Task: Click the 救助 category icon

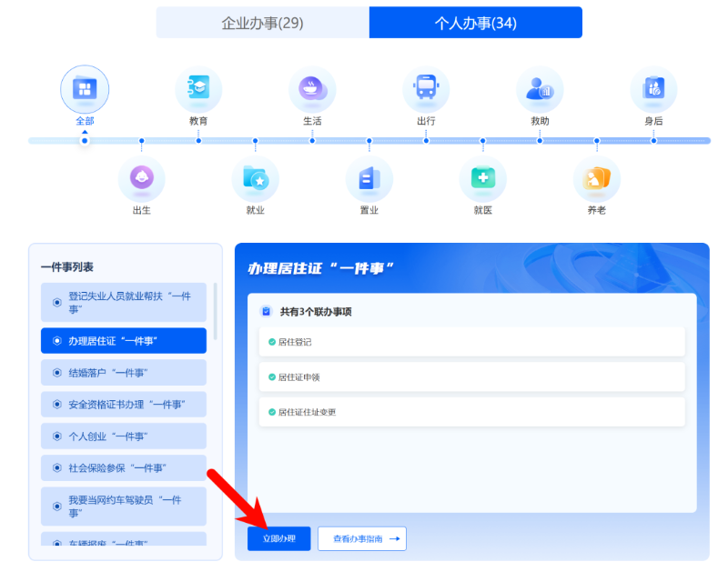Action: point(540,89)
